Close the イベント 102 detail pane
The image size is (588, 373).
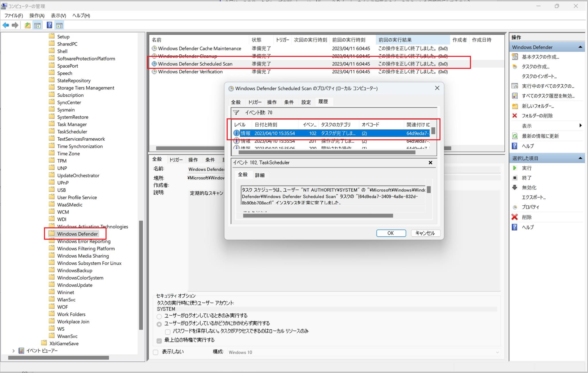point(431,163)
